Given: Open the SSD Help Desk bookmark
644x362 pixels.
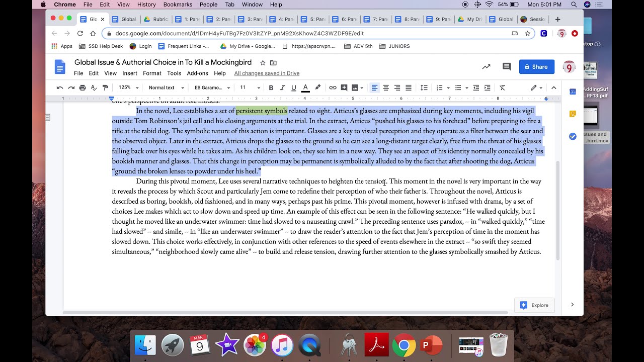Looking at the screenshot, I should (x=101, y=46).
